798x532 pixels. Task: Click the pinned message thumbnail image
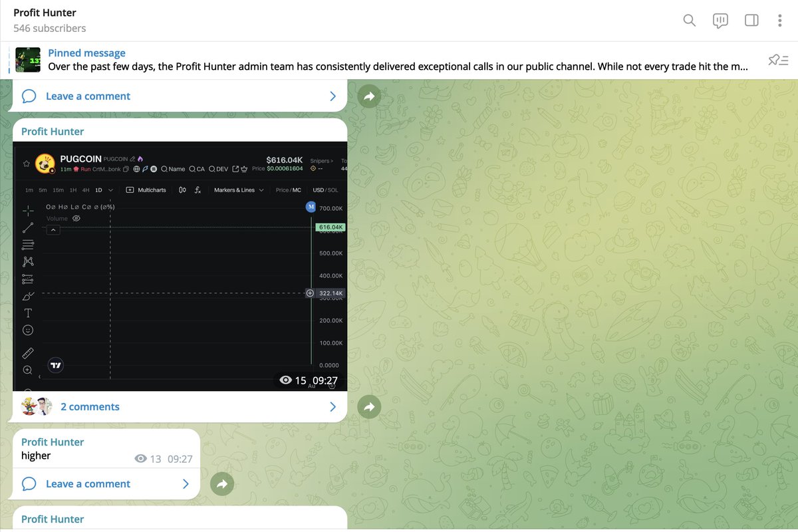click(x=29, y=61)
